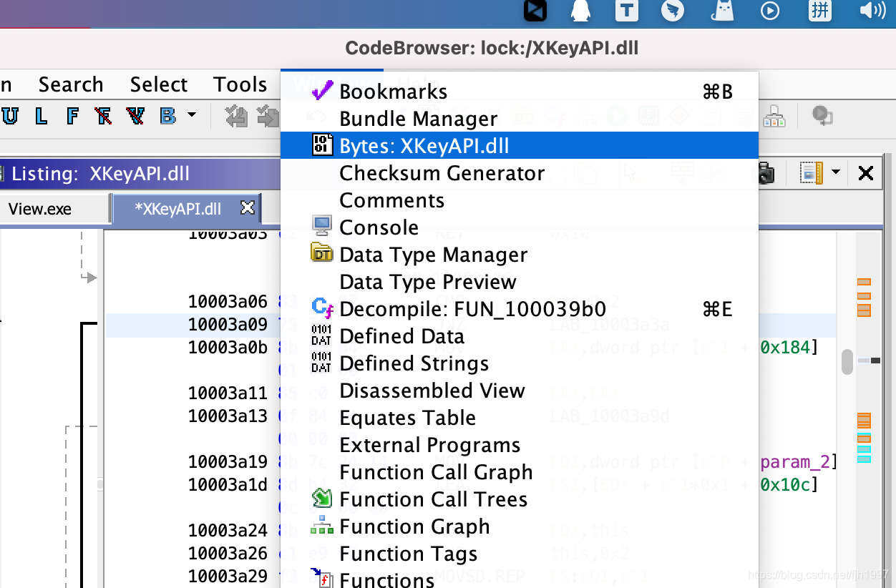Viewport: 896px width, 588px height.
Task: Choose Function Tags menu entry
Action: click(x=519, y=554)
